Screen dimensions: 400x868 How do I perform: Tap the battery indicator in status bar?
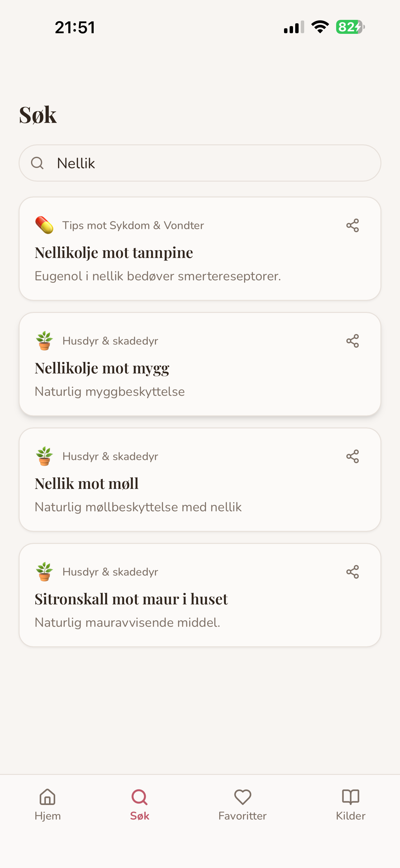[x=350, y=27]
